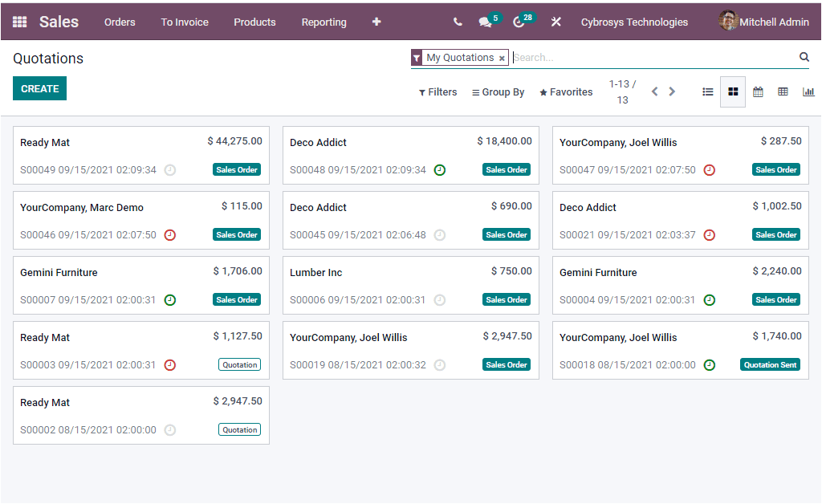Click the activity clock on quotation S00002
Screen dimensions: 822x504
169,429
